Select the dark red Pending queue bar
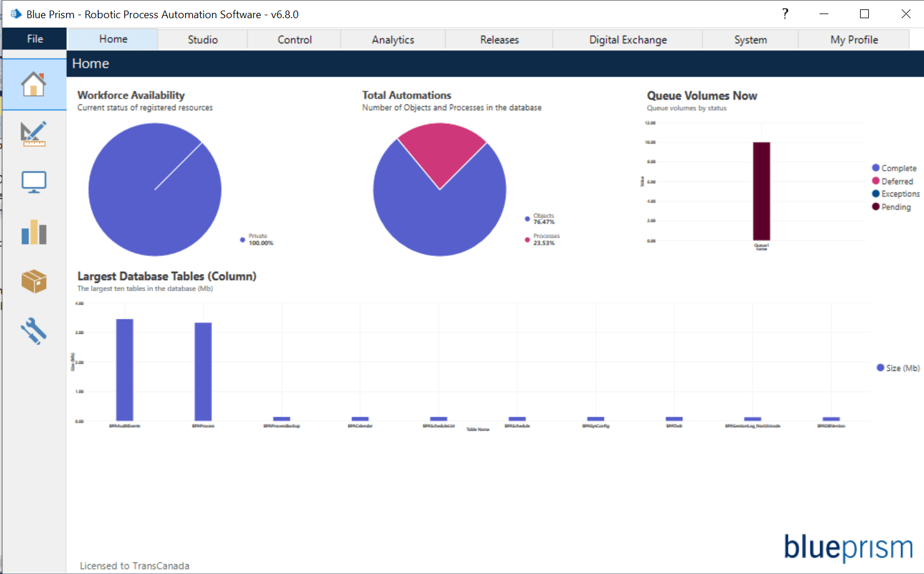This screenshot has height=574, width=924. point(761,191)
